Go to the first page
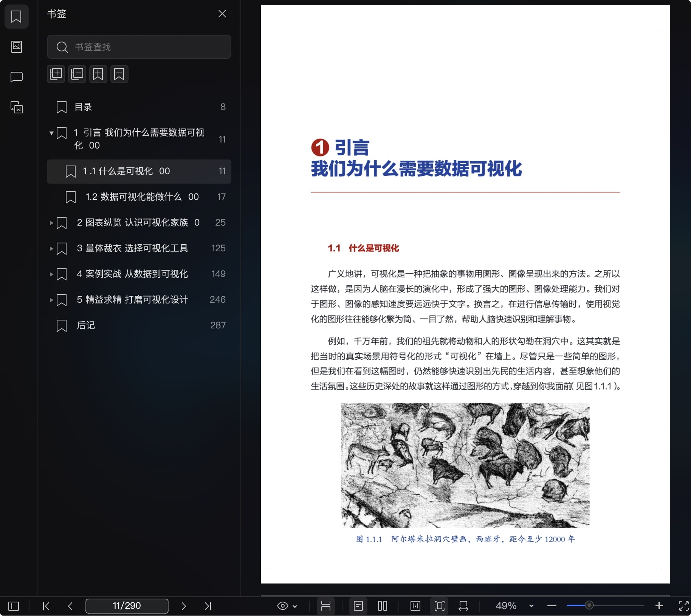Image resolution: width=691 pixels, height=616 pixels. click(x=46, y=606)
